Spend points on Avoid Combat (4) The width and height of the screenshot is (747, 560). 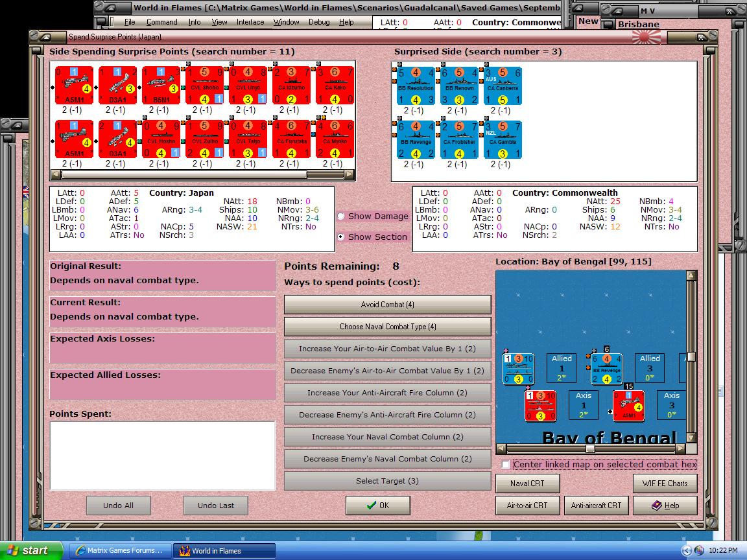click(x=387, y=304)
